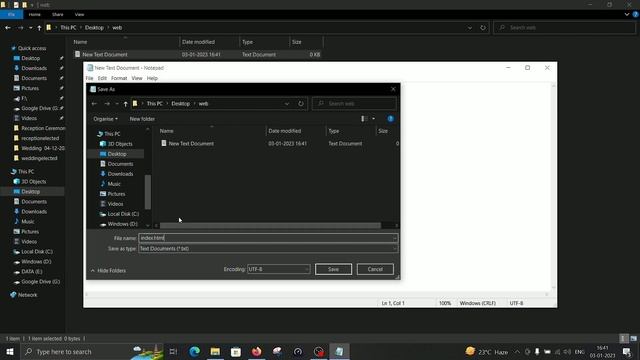640x360 pixels.
Task: Open the Encoding UTF-8 dropdown
Action: (278, 269)
